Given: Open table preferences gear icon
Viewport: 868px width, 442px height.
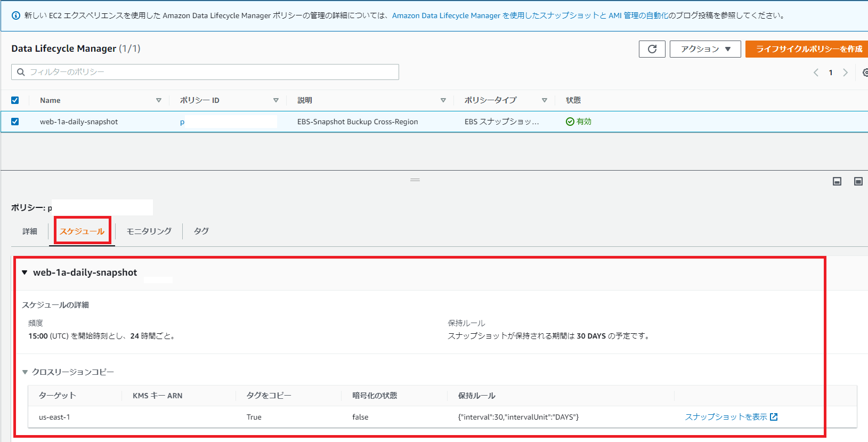Looking at the screenshot, I should [865, 73].
